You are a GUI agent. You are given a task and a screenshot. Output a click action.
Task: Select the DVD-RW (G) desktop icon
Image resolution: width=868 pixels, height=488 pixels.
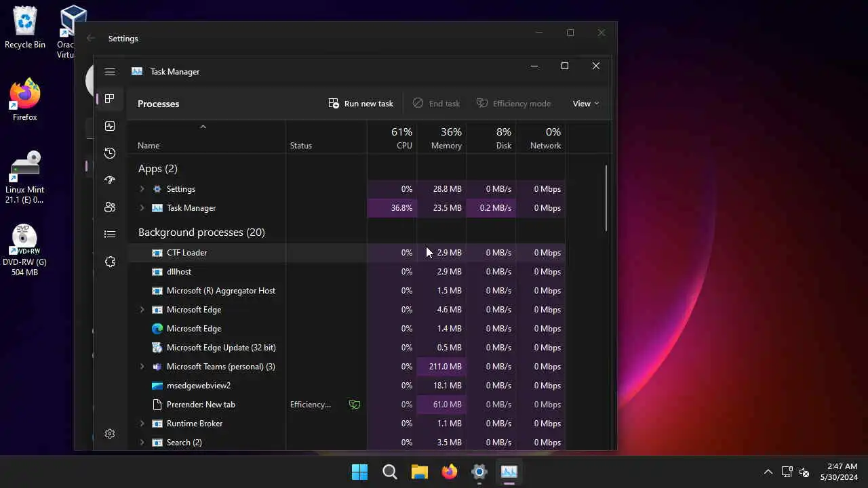coord(25,250)
